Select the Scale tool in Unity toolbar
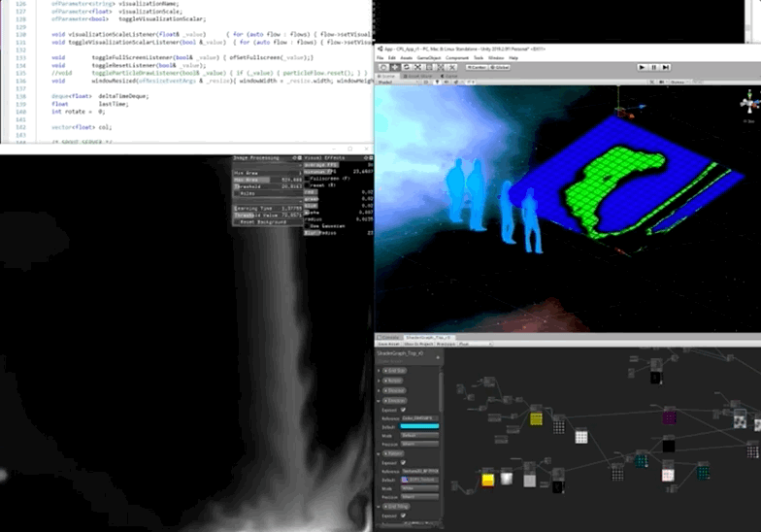The height and width of the screenshot is (532, 761). click(417, 68)
